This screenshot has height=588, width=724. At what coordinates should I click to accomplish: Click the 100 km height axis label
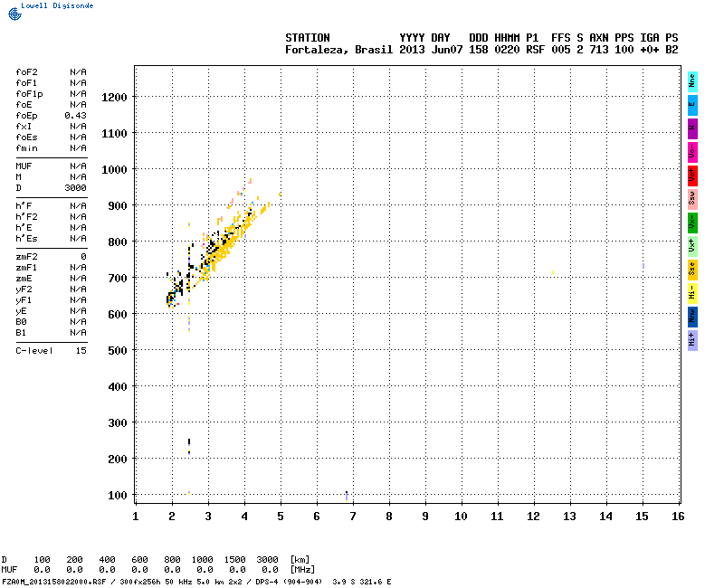pos(118,495)
